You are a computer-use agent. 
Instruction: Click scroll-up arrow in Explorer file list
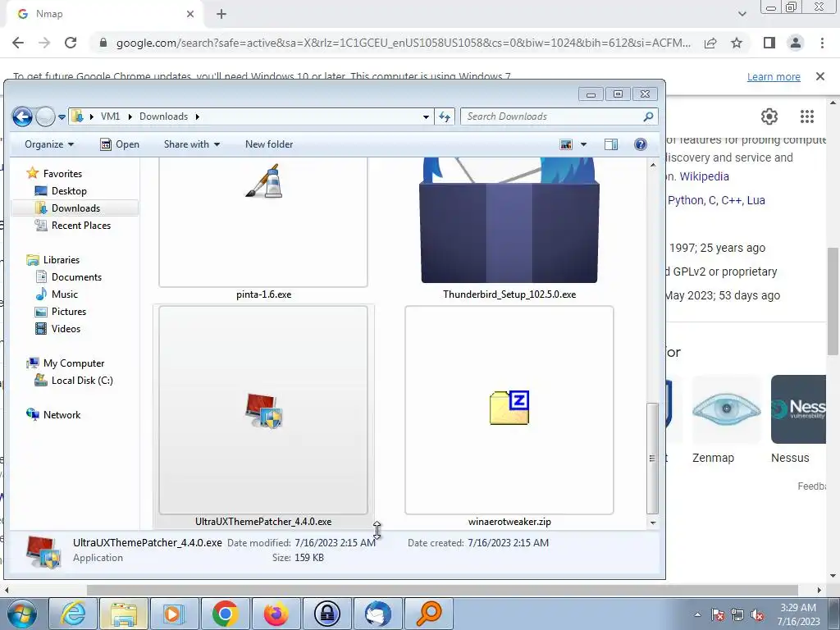[652, 165]
